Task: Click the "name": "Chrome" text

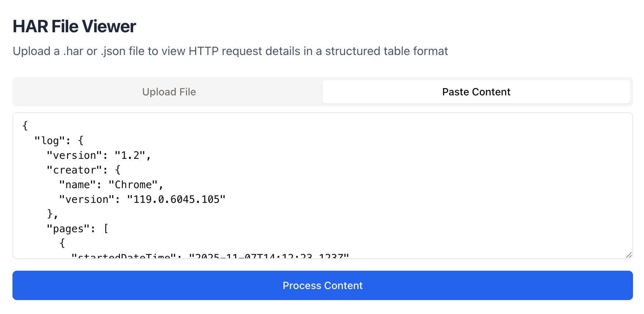Action: [111, 185]
